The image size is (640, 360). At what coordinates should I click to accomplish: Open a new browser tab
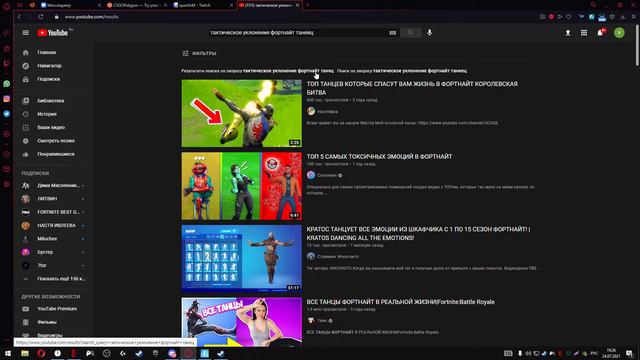[307, 5]
